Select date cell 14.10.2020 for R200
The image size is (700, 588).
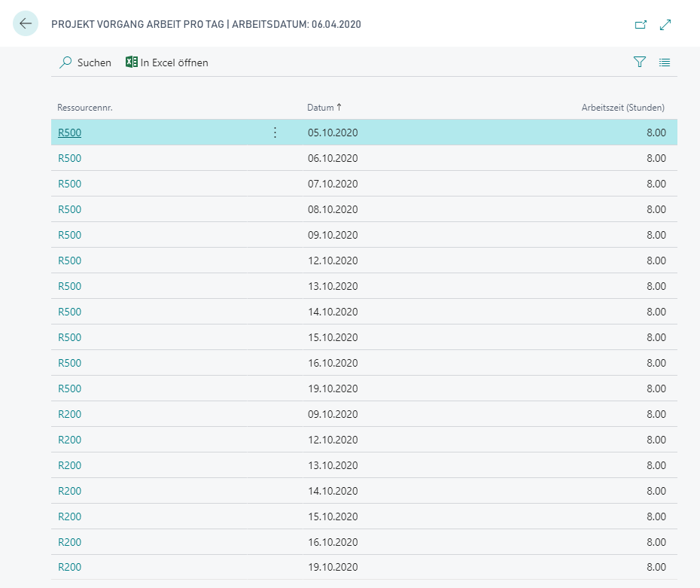[333, 491]
